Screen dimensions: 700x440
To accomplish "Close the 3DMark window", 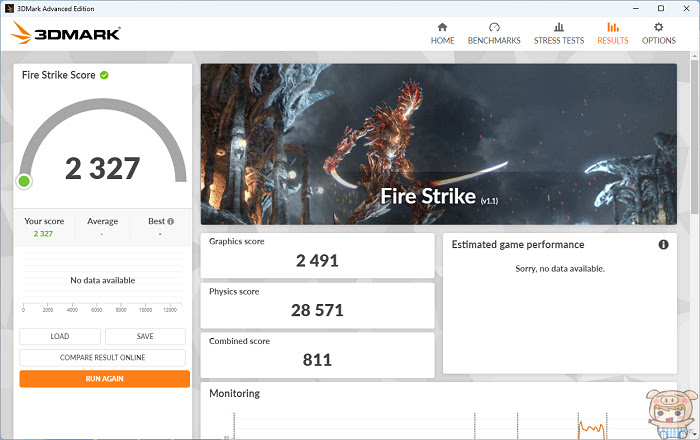I will tap(687, 8).
